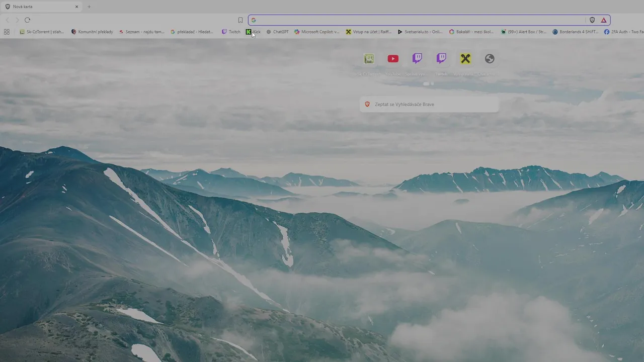Open the Kick bookmark
The height and width of the screenshot is (362, 644).
pos(253,32)
